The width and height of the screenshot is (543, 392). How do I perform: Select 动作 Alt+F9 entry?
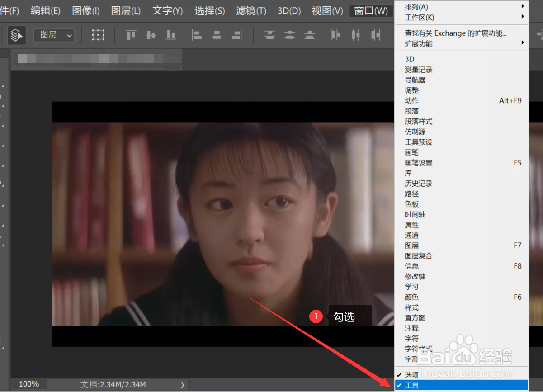coord(461,100)
